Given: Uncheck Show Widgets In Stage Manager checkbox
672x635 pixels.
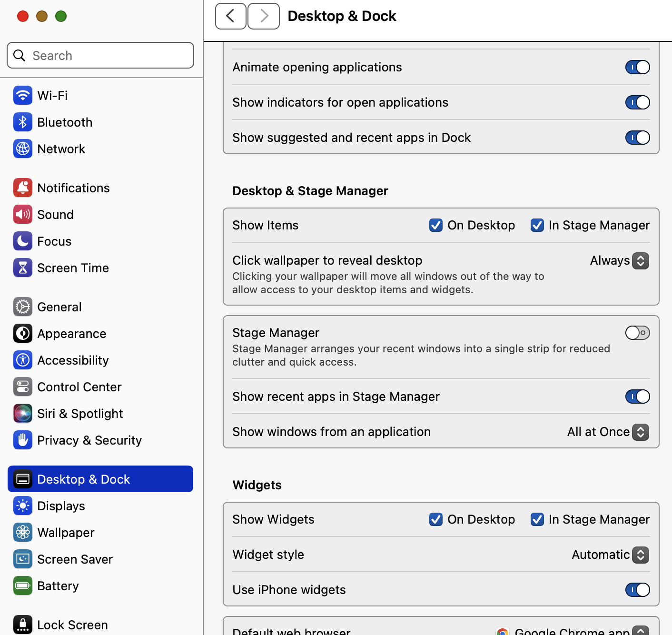Looking at the screenshot, I should tap(537, 519).
